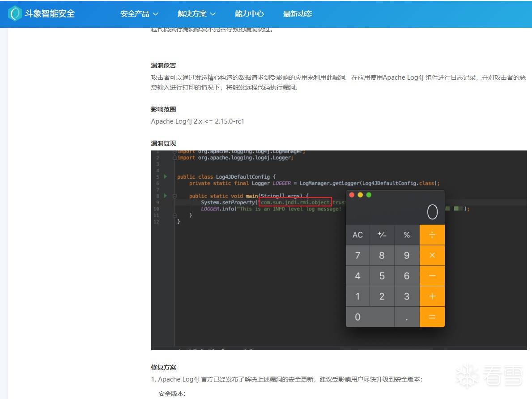This screenshot has width=532, height=399.
Task: Click the 斗象智能安全 hexagon logo icon
Action: [x=15, y=13]
